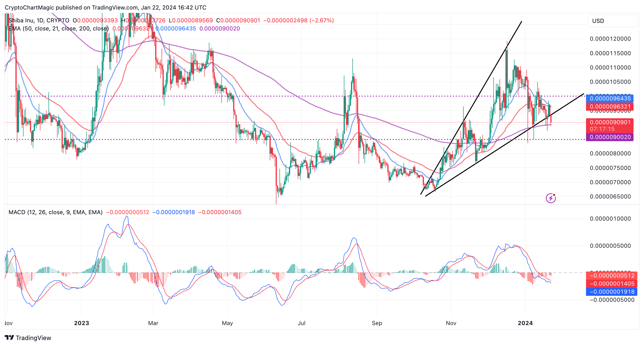
Task: Click the blue MACD label −0.0000001918
Action: point(611,292)
